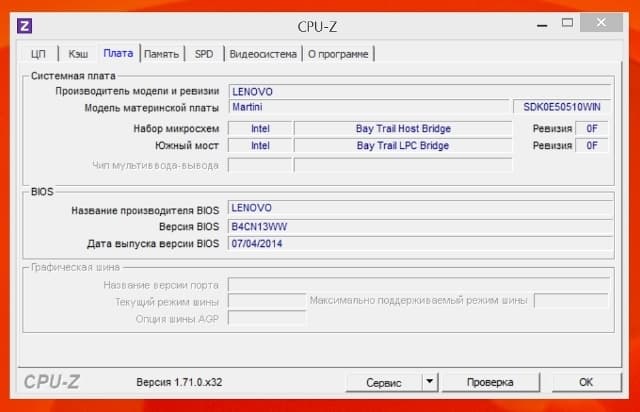Select the BIOS version B4CN13WW
Viewport: 640px width, 412px height.
(x=420, y=227)
